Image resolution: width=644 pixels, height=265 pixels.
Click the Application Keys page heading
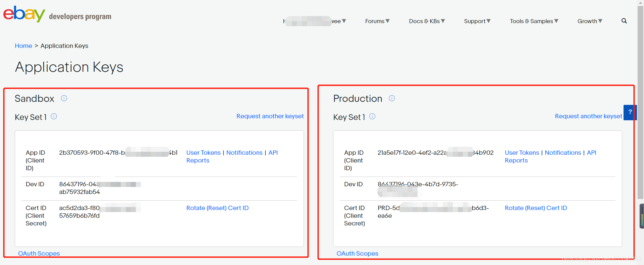(x=69, y=67)
